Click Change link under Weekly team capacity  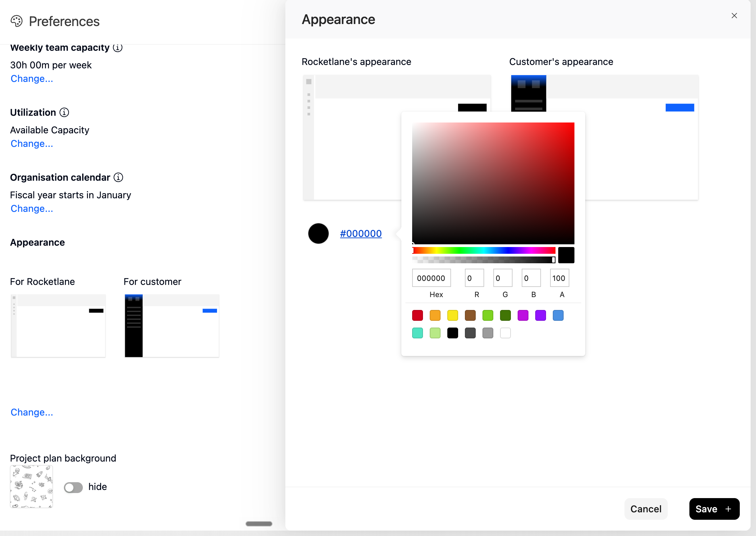click(x=32, y=79)
